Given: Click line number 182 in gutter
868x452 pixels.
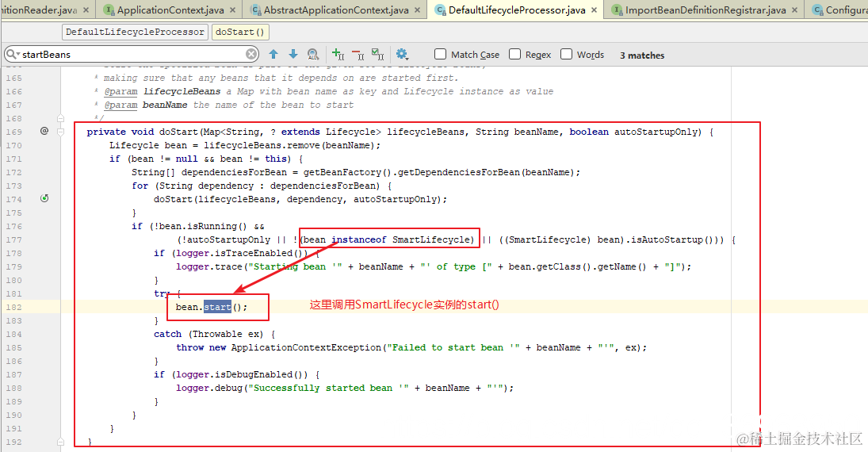Looking at the screenshot, I should [x=13, y=308].
